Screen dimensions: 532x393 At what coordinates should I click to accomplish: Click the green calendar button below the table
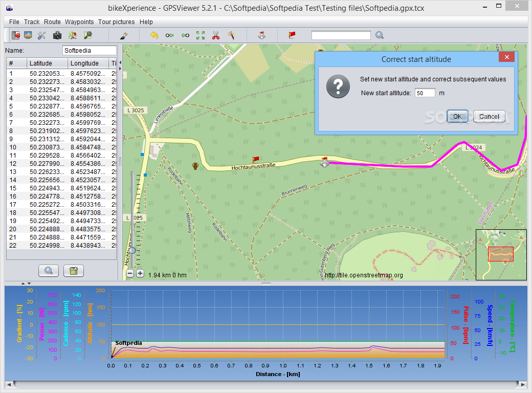point(74,271)
